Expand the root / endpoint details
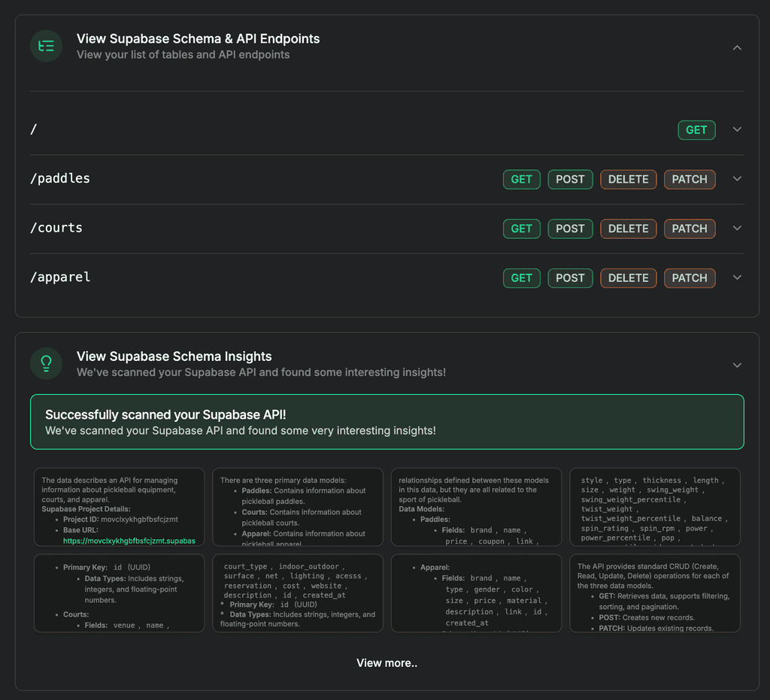Image resolution: width=770 pixels, height=700 pixels. pyautogui.click(x=737, y=129)
